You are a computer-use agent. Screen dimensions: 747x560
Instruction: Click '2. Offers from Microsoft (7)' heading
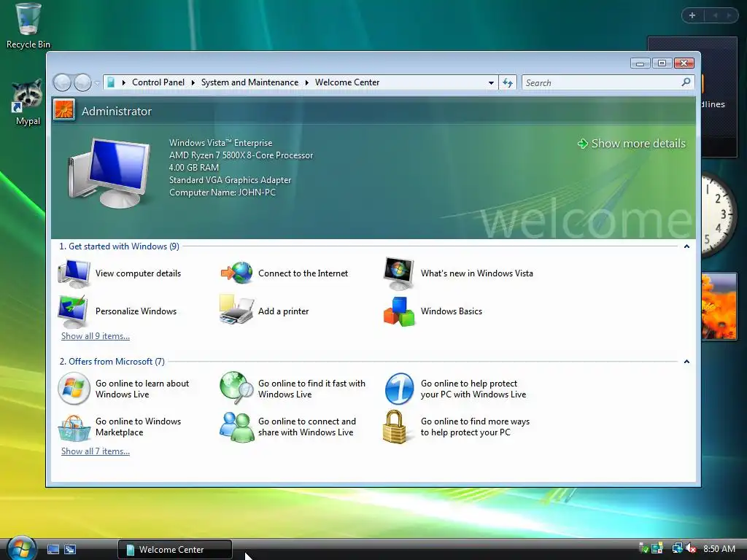112,362
